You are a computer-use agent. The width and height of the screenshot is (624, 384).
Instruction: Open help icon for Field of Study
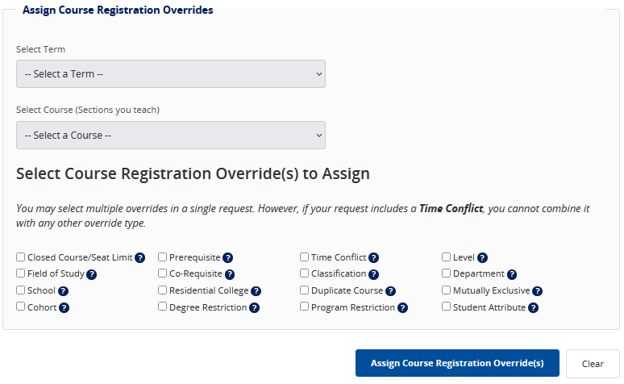click(92, 274)
